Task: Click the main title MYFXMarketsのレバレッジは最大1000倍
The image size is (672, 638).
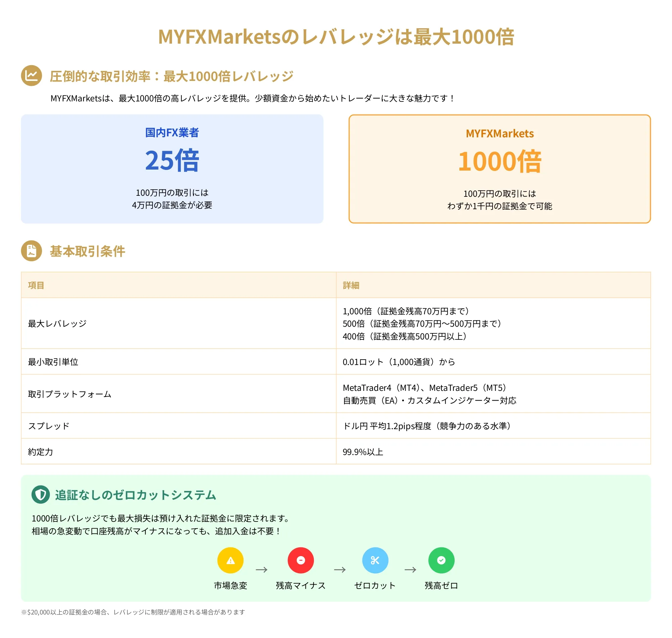Action: (x=336, y=37)
